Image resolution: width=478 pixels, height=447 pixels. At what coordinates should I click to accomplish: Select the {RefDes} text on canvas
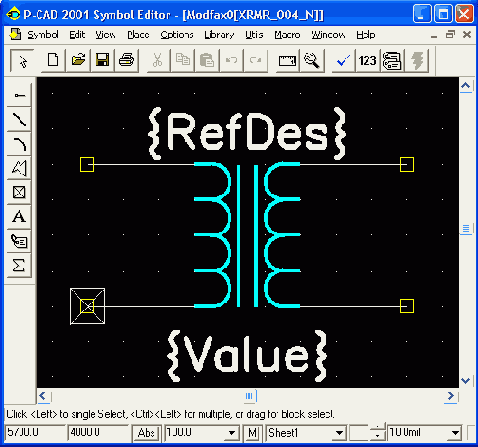click(247, 133)
